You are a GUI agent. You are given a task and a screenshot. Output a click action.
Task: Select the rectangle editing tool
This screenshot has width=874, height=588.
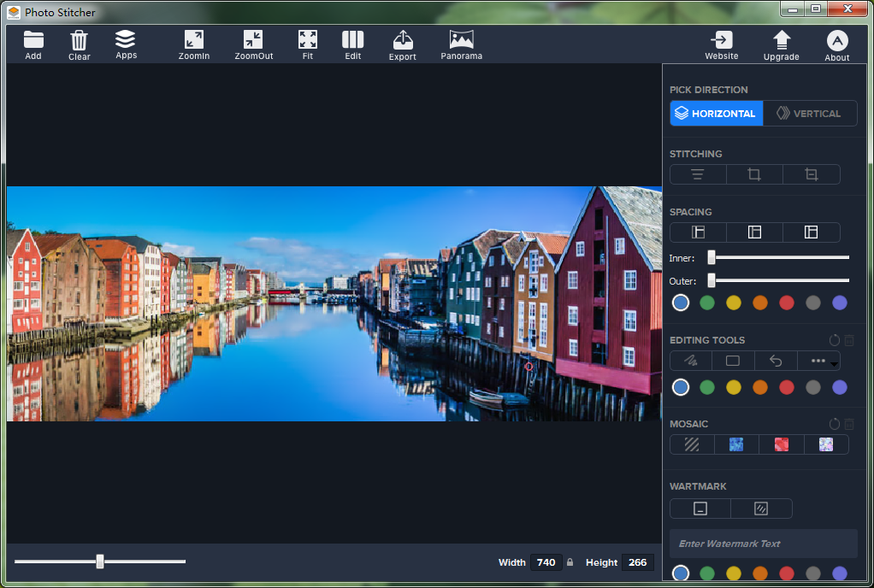pyautogui.click(x=733, y=361)
